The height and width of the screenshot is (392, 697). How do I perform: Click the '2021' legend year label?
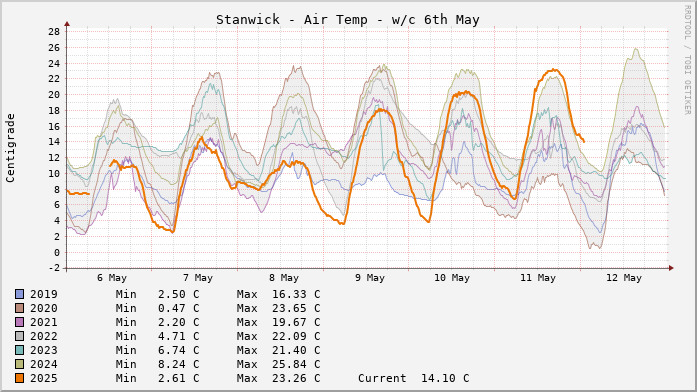44,322
